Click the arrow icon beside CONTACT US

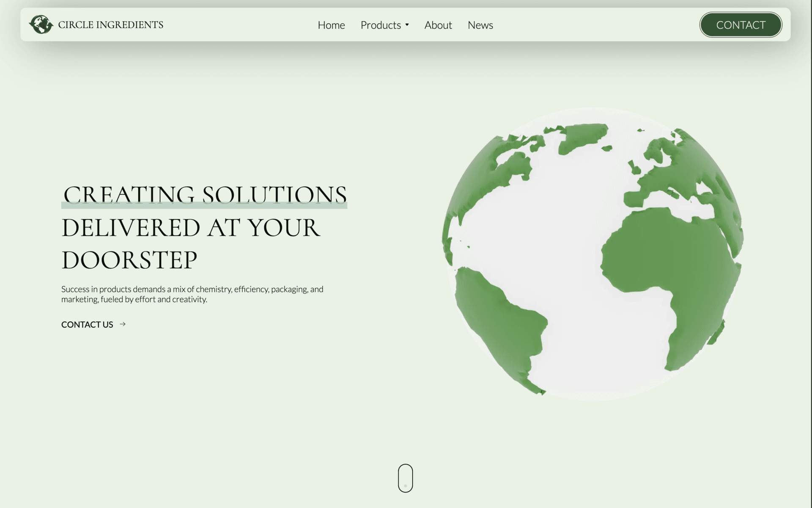click(123, 324)
